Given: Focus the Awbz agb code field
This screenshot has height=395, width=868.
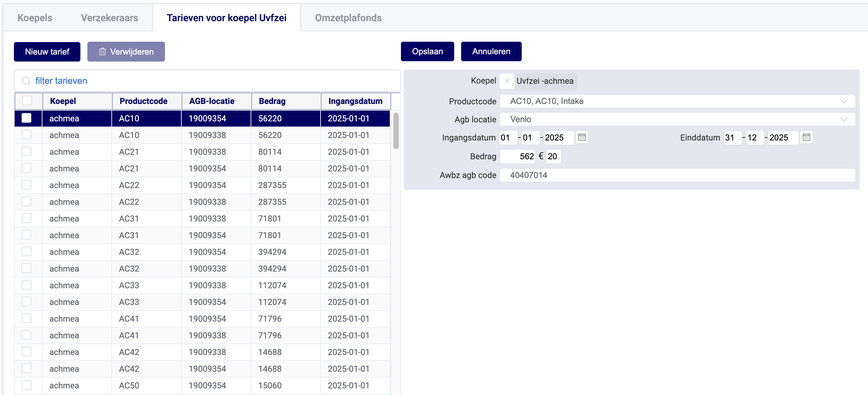Looking at the screenshot, I should pos(677,175).
